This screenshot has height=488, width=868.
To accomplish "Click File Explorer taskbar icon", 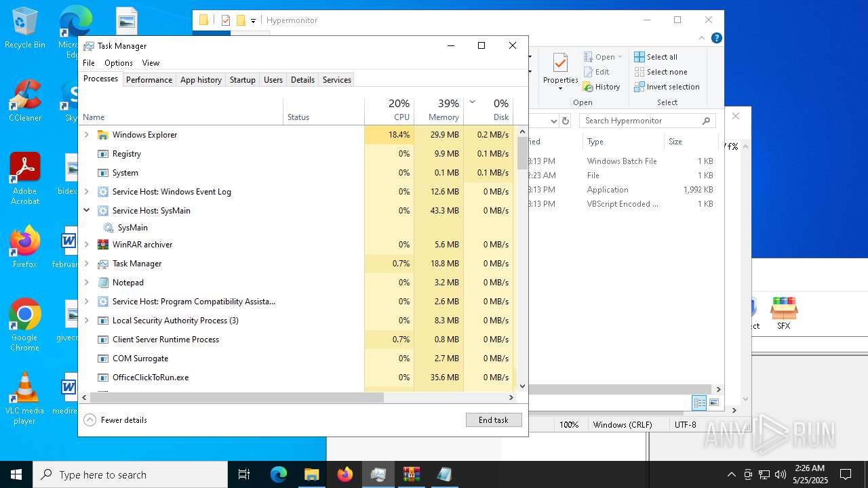I will point(311,474).
